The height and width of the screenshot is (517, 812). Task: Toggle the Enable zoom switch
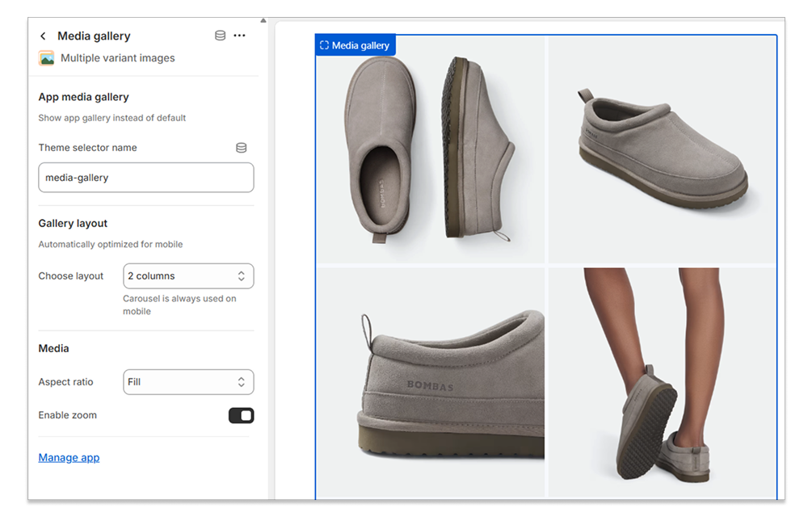click(241, 415)
